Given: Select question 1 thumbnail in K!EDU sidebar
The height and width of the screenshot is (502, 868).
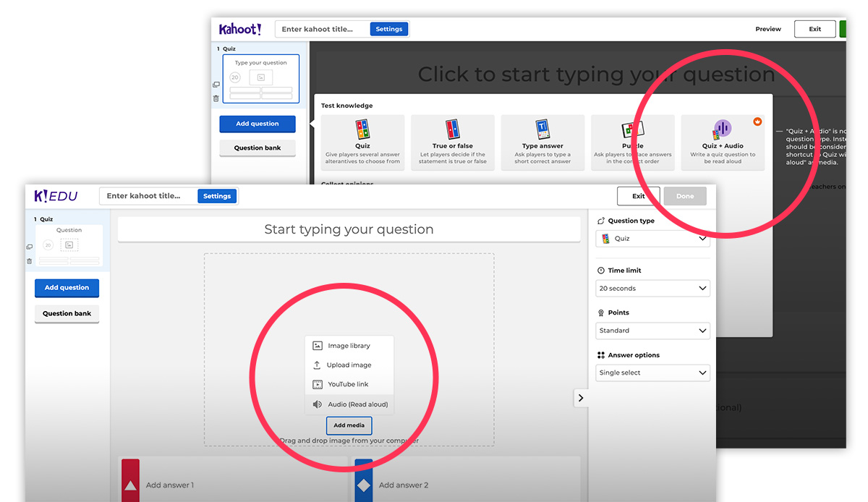Looking at the screenshot, I should (x=69, y=246).
